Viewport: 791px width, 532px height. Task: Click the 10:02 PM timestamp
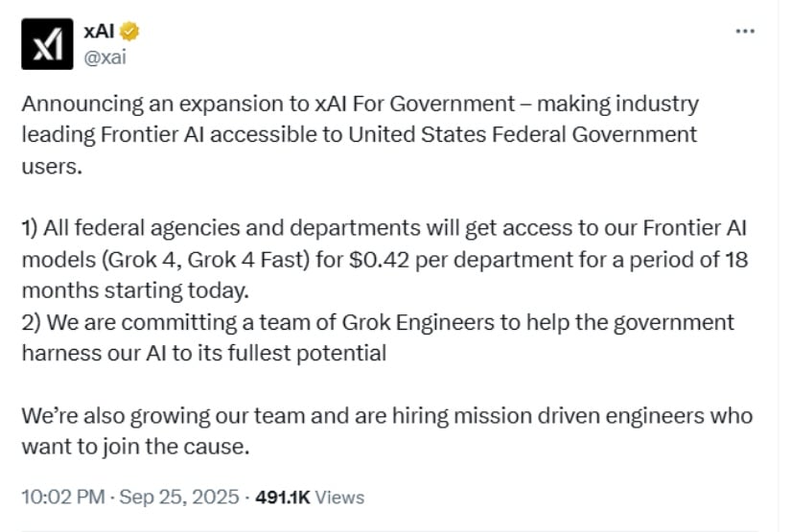click(x=63, y=497)
